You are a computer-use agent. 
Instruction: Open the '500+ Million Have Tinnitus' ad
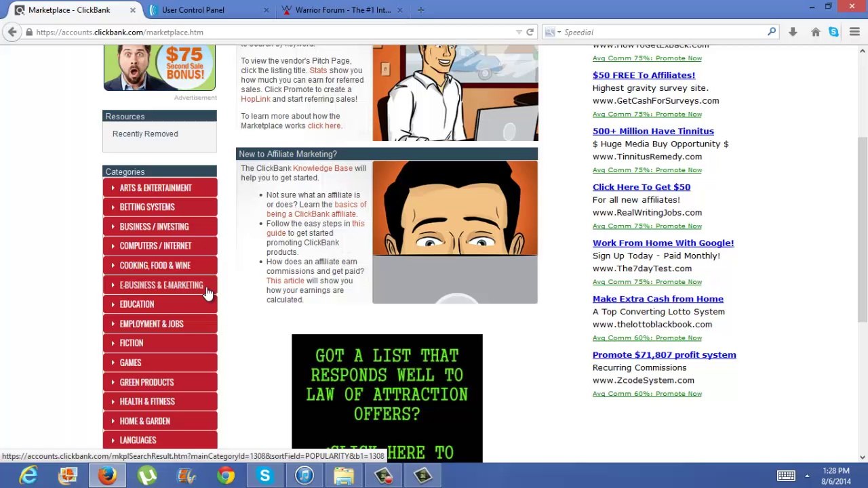pos(653,131)
